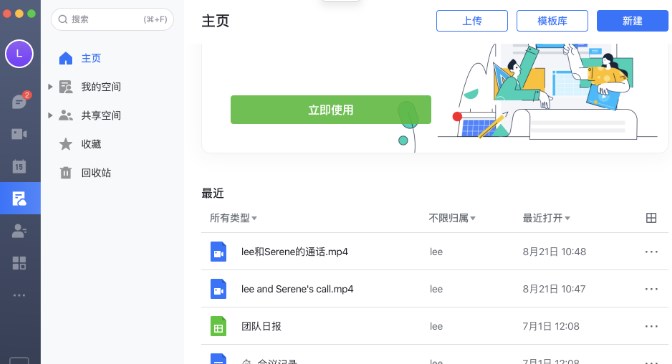Viewport: 672px width, 364px height.
Task: Click file icon of lee and Serene's call.mp4
Action: point(218,289)
